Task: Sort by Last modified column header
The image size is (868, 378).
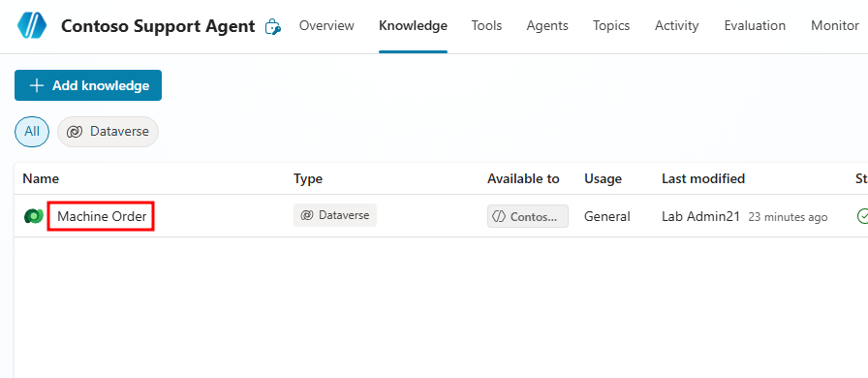Action: (703, 178)
